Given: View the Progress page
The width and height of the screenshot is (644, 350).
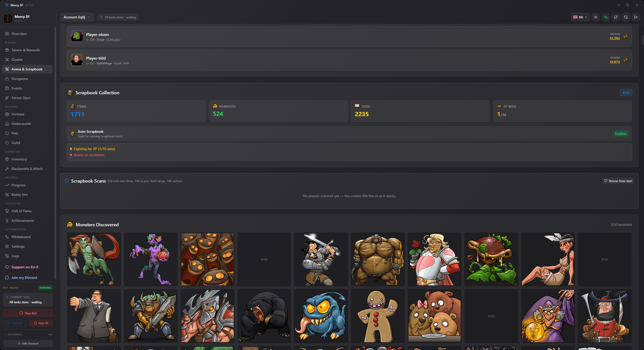Looking at the screenshot, I should coord(27,185).
